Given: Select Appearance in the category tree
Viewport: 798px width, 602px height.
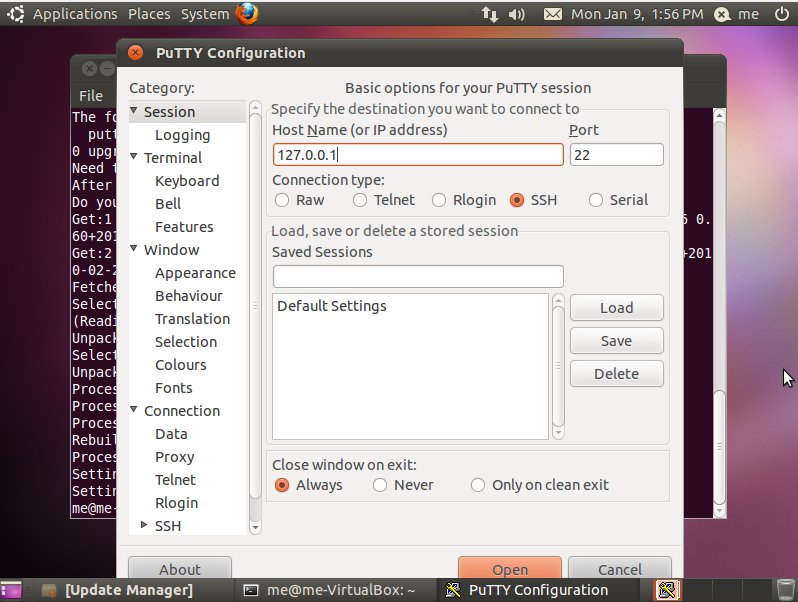Looking at the screenshot, I should pyautogui.click(x=195, y=273).
